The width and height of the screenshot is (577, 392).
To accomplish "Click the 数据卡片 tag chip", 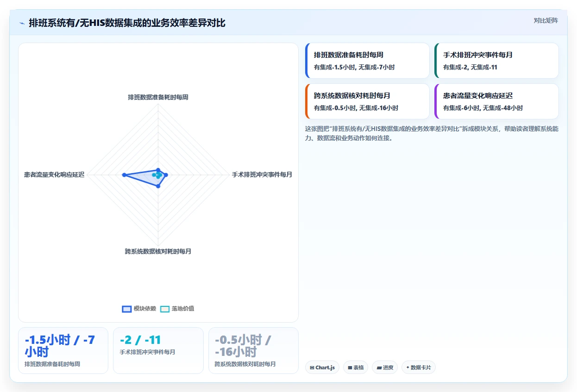I will click(419, 367).
